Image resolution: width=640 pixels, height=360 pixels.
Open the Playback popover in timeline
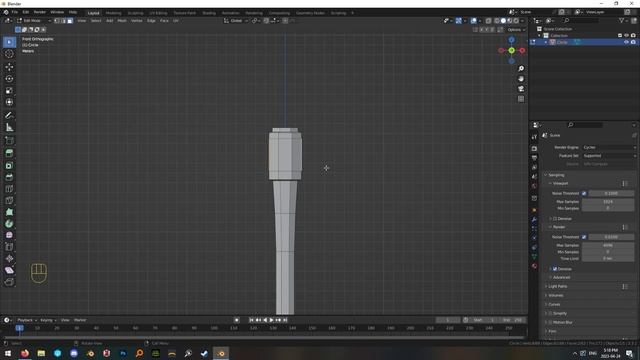tap(27, 320)
